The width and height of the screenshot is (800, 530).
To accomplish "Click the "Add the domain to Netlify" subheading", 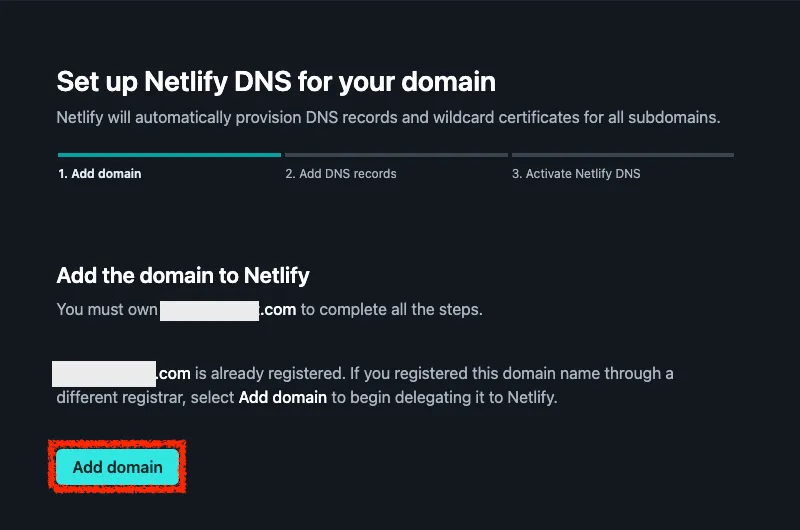I will [183, 275].
